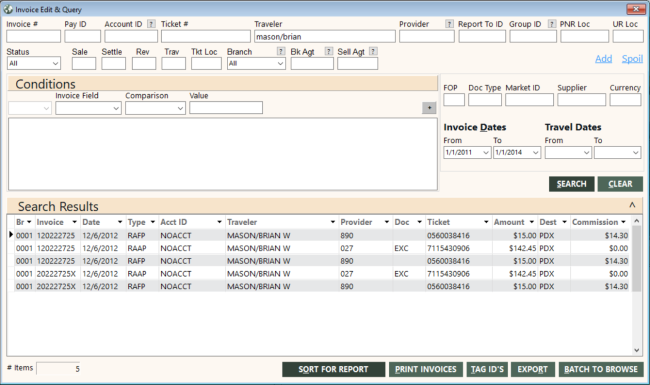Filter the Traveler column header dropdown
Viewport: 650px width, 385px height.
tap(332, 222)
